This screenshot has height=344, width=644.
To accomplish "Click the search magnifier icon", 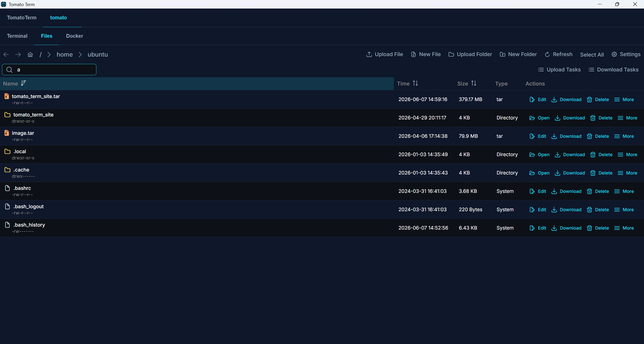I will pyautogui.click(x=9, y=70).
